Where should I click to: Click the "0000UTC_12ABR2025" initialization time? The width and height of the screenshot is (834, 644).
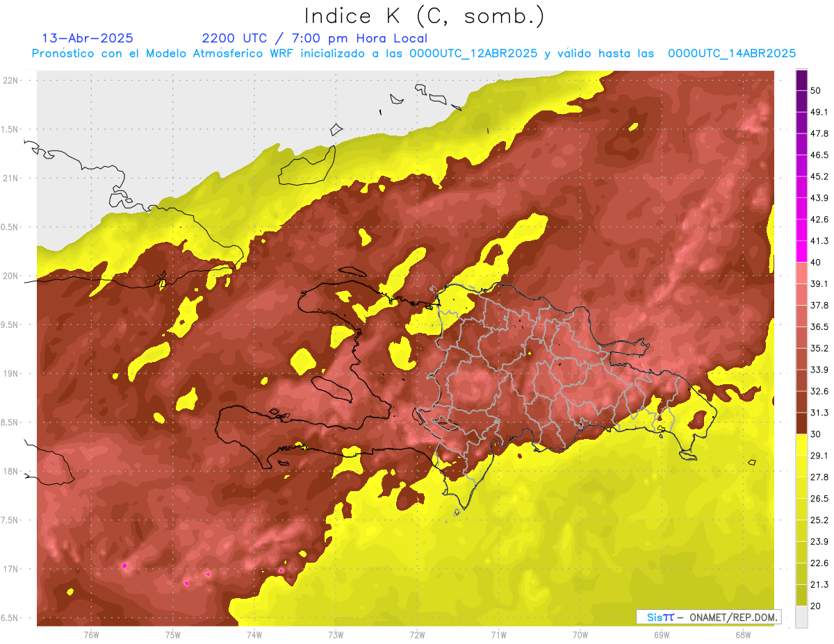pyautogui.click(x=473, y=53)
